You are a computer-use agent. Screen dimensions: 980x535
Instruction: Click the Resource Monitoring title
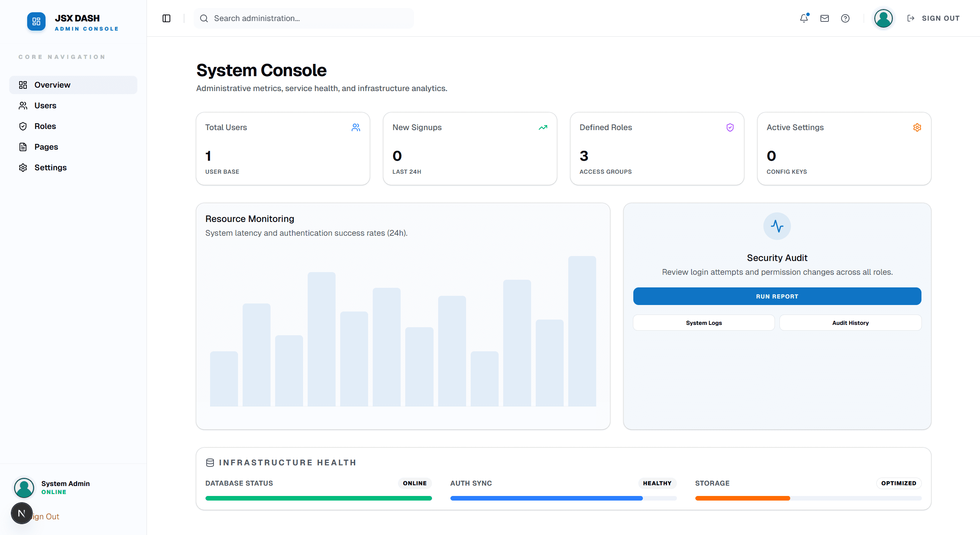point(249,219)
